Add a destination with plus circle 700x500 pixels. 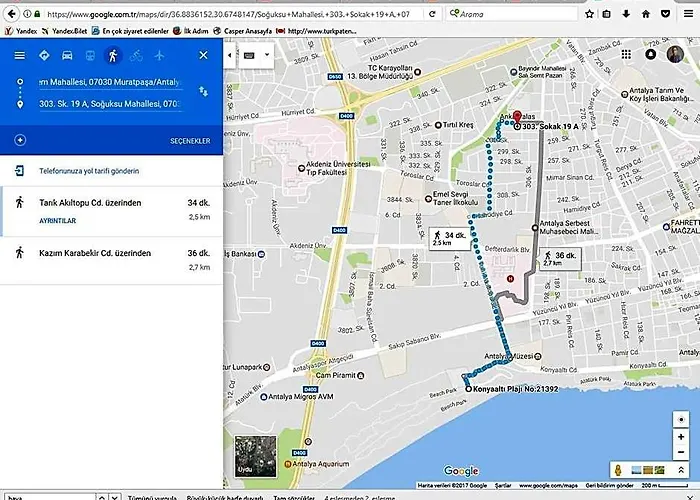pos(20,140)
